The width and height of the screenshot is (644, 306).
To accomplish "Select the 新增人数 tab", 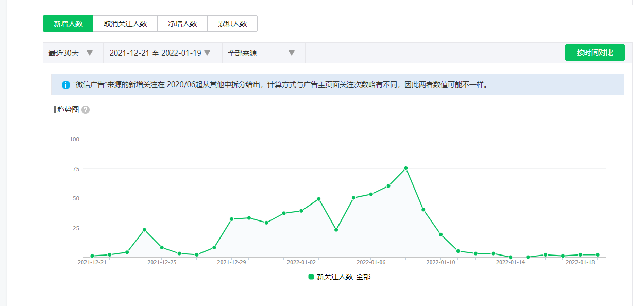I will [68, 24].
